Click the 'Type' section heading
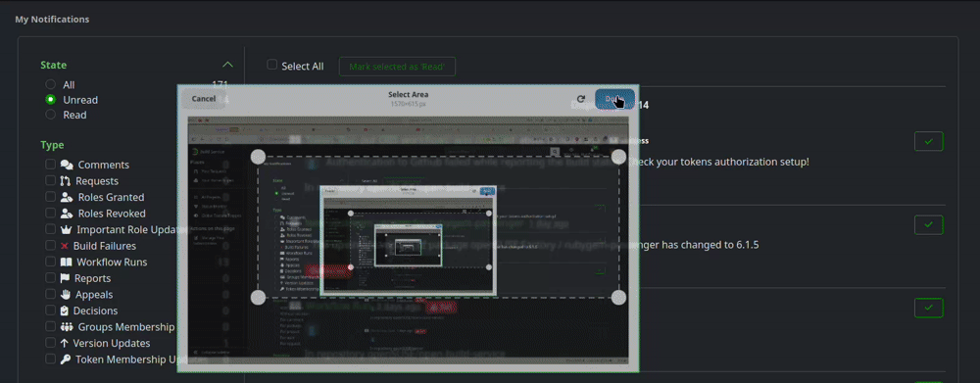The width and height of the screenshot is (980, 383). pos(53,145)
